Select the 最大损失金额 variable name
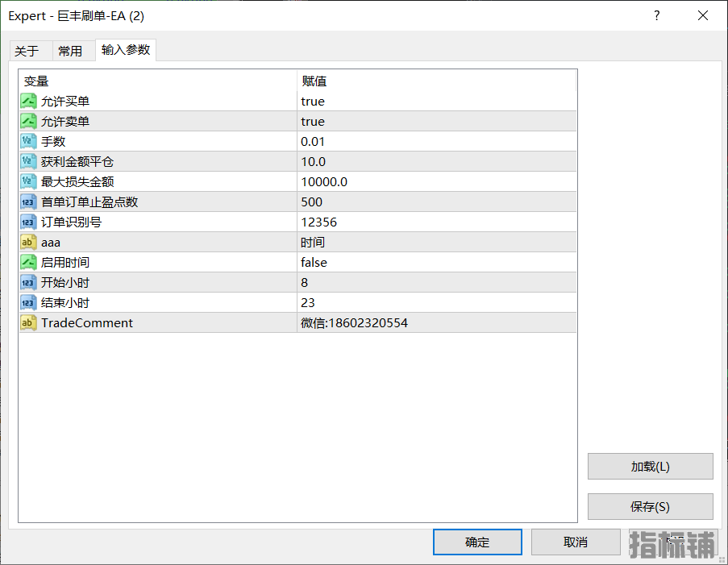This screenshot has height=565, width=728. click(x=77, y=182)
